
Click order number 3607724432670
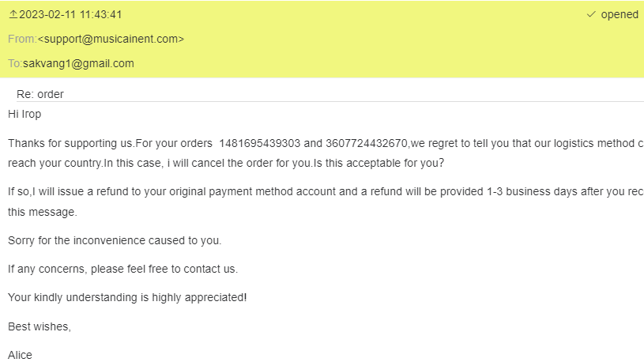point(367,143)
